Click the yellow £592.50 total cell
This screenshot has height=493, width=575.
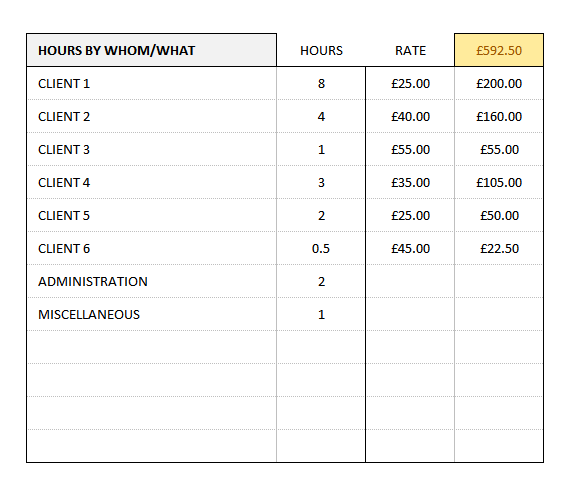click(x=499, y=50)
